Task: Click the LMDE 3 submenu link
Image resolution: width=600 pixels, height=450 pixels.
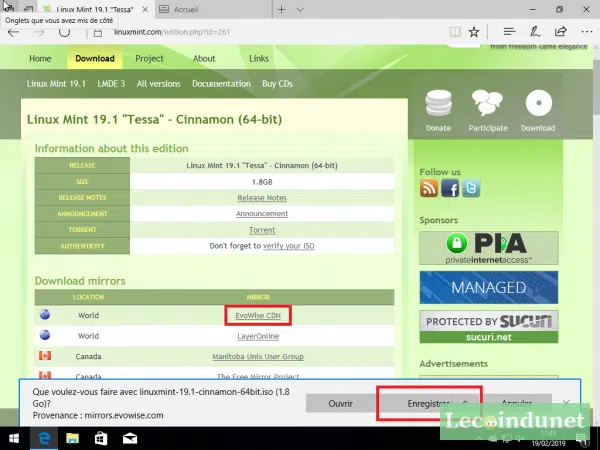Action: (x=111, y=84)
